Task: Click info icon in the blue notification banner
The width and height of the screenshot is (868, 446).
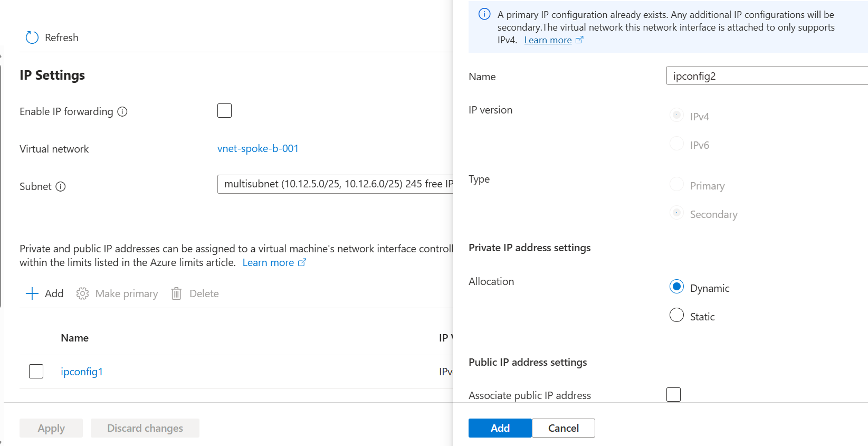Action: click(484, 14)
